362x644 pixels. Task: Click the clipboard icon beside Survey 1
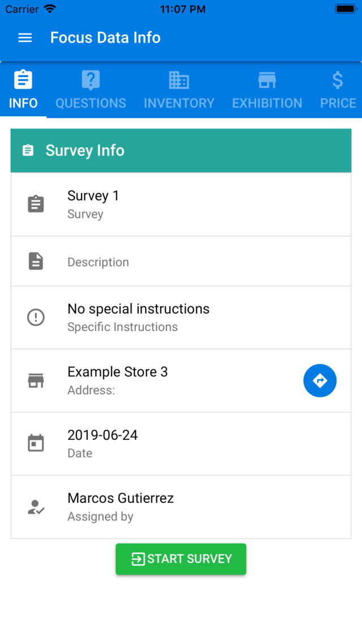(x=36, y=204)
